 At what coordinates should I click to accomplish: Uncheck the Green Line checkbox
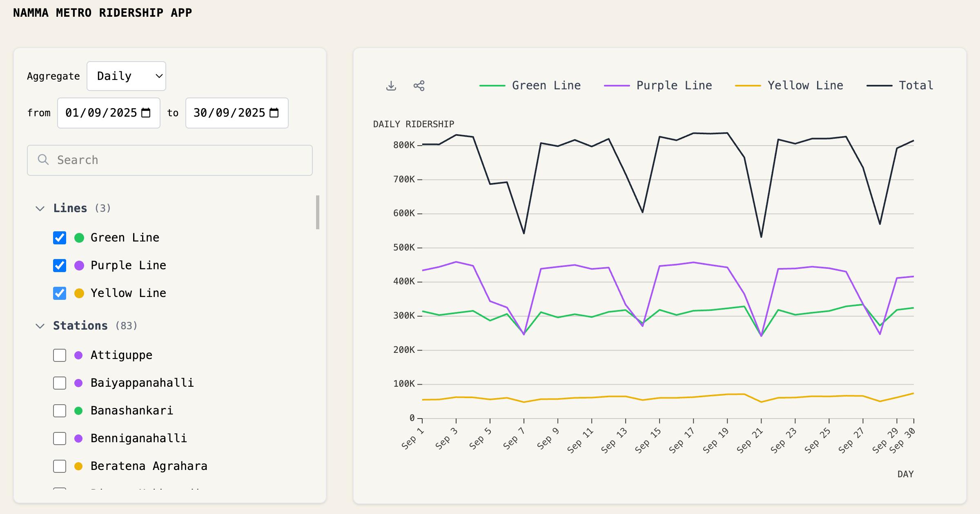point(60,238)
